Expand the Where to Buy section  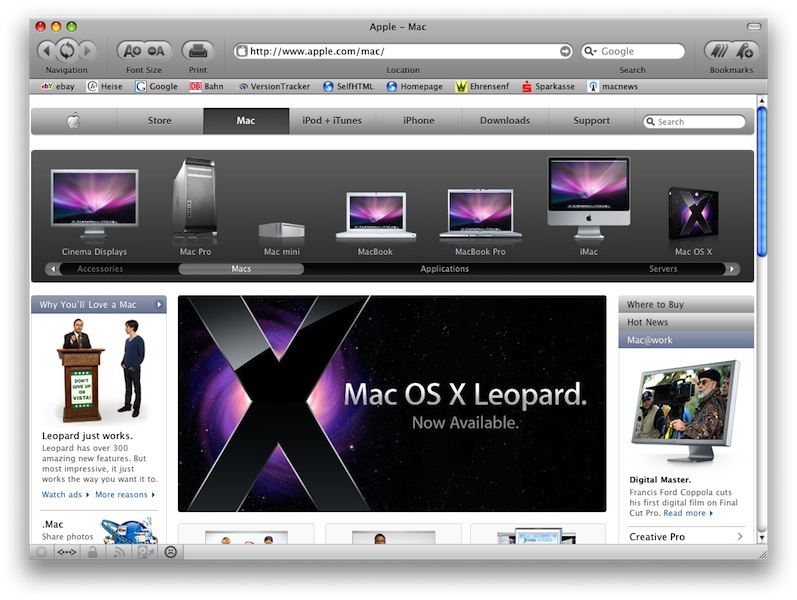[x=686, y=305]
